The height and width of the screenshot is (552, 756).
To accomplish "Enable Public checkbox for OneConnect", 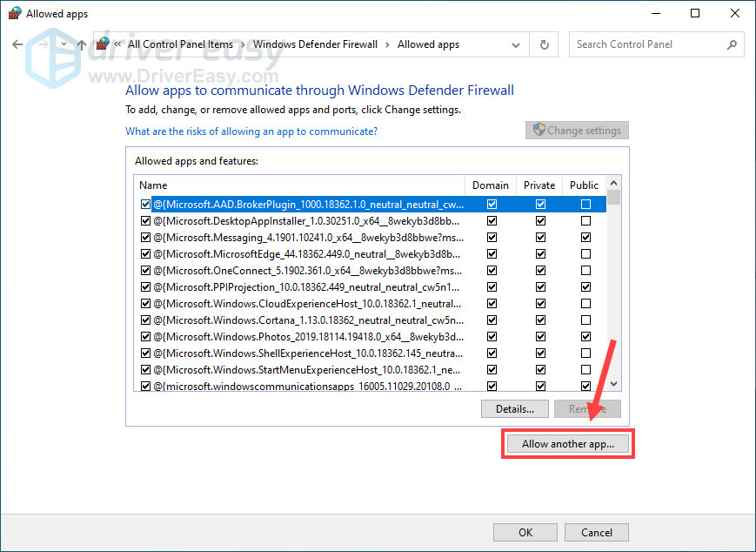I will 585,270.
